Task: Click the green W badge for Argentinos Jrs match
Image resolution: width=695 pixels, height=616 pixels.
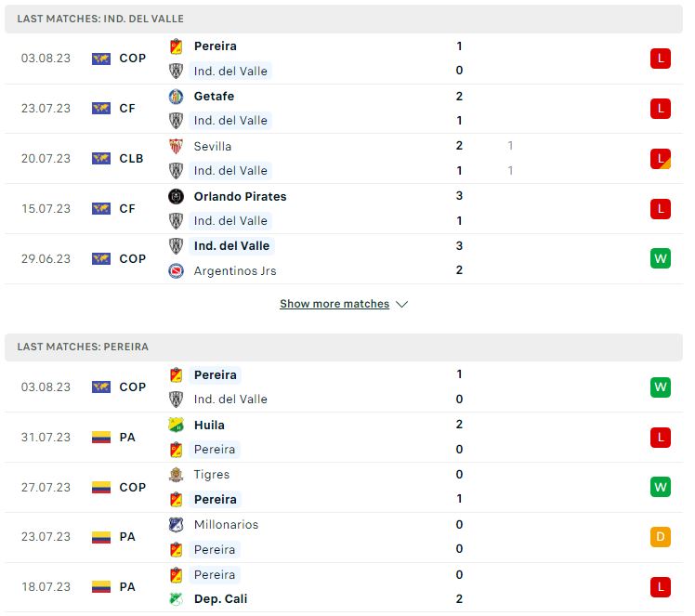Action: [x=661, y=258]
